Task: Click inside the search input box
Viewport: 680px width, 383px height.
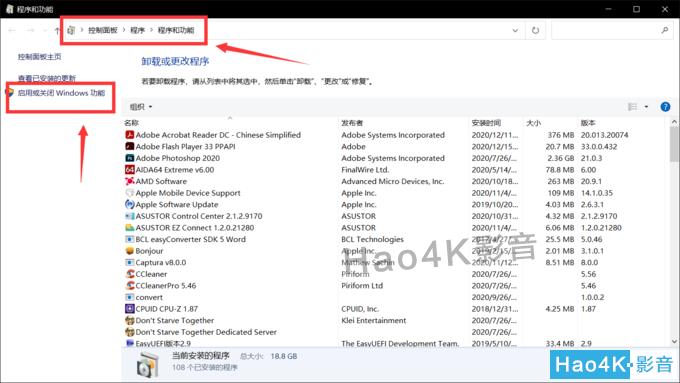Action: click(606, 30)
